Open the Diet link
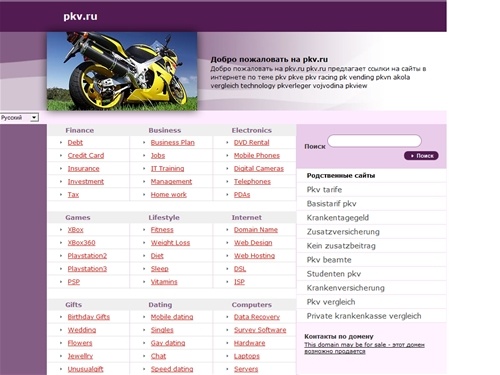The width and height of the screenshot is (500, 375). pos(157,255)
